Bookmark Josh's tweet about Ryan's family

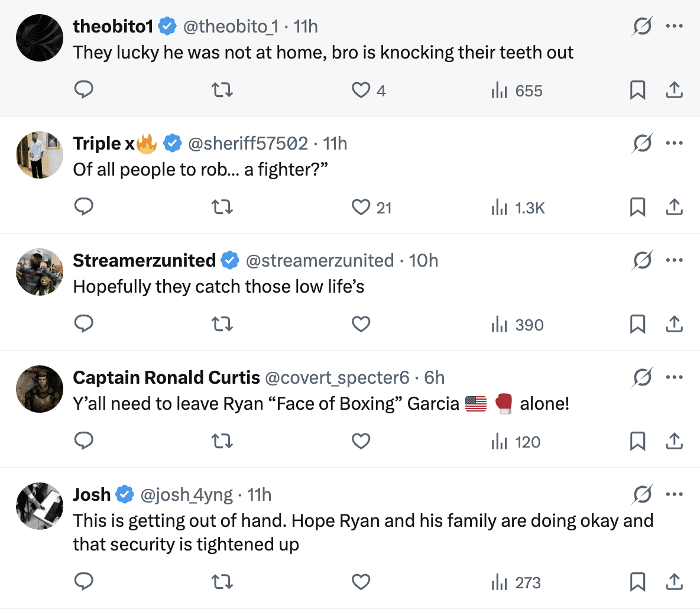[x=637, y=582]
